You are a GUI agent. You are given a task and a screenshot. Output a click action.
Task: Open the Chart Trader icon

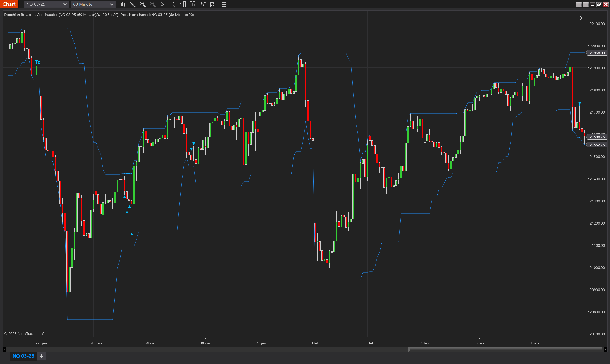pos(183,4)
